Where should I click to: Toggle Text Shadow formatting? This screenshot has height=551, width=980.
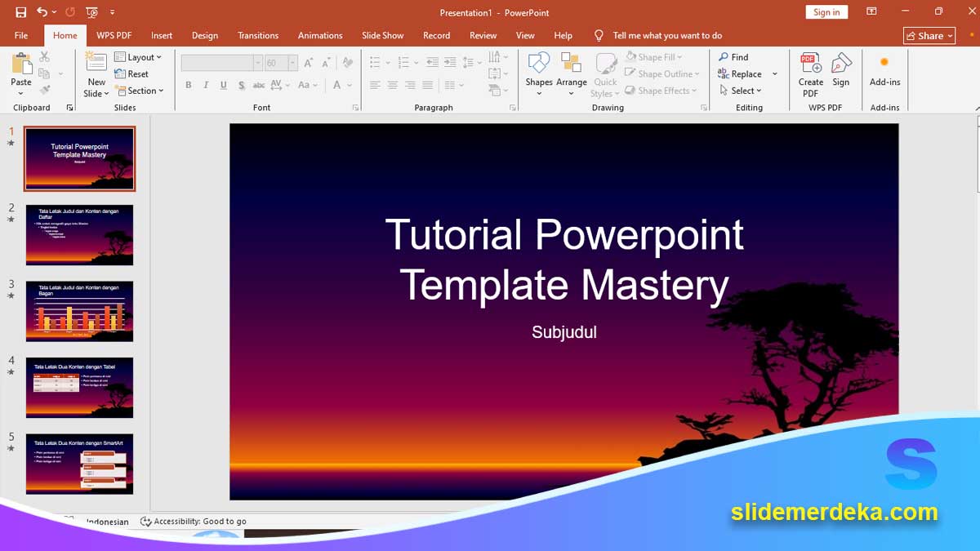click(242, 85)
